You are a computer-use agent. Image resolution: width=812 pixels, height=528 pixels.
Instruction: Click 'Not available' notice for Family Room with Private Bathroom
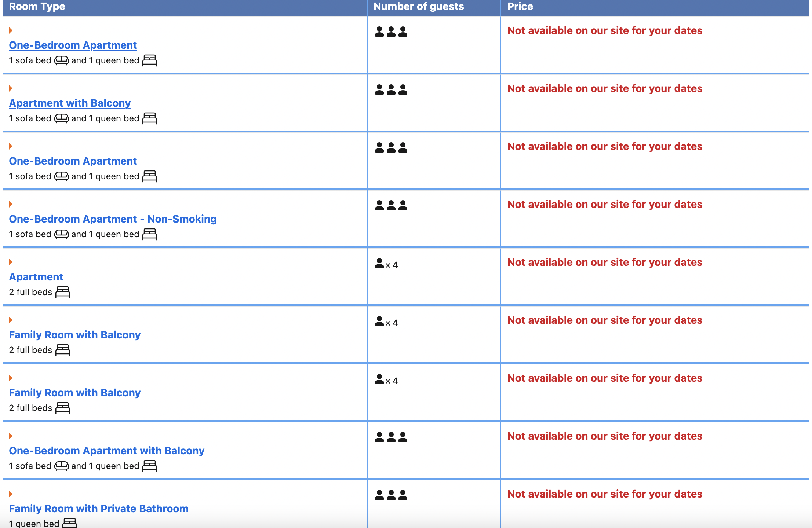pos(605,494)
